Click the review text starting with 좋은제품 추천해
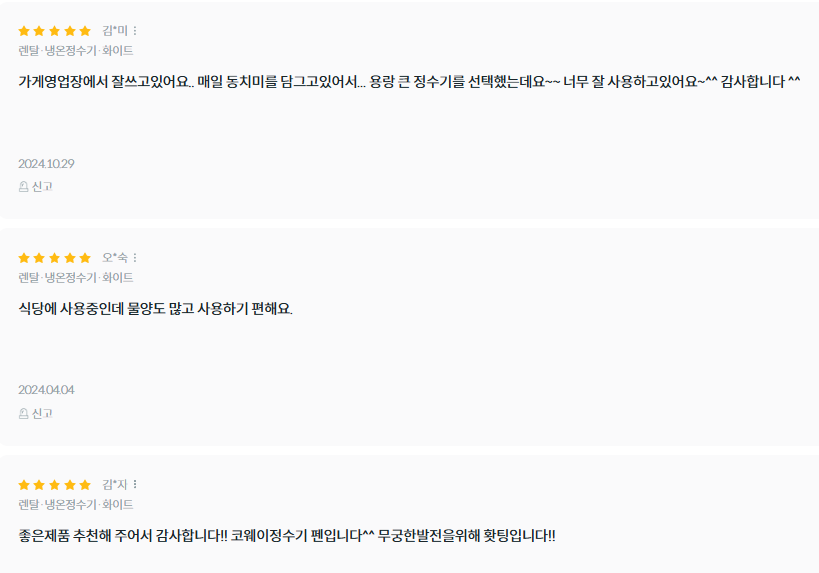This screenshot has width=819, height=573. point(287,536)
